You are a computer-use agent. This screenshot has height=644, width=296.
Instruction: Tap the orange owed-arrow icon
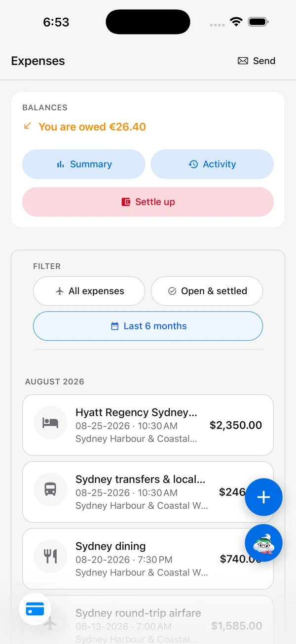[x=28, y=126]
